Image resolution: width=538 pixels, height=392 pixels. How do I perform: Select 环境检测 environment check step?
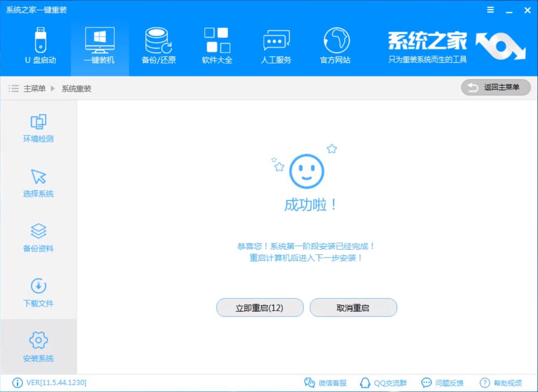tap(38, 127)
